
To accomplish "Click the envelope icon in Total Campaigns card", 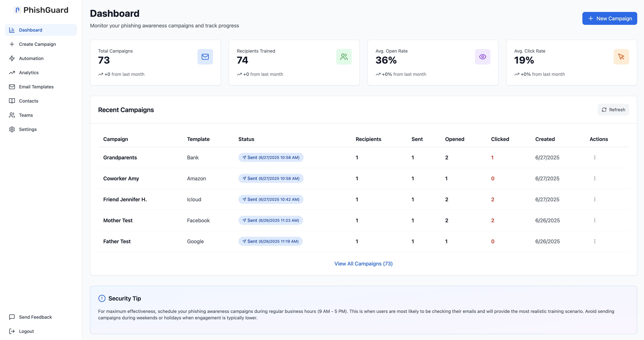I will (205, 57).
